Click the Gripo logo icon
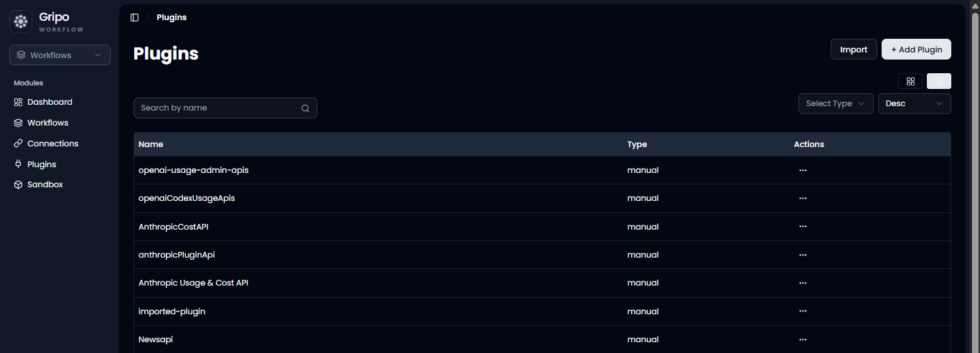The height and width of the screenshot is (353, 980). click(21, 22)
